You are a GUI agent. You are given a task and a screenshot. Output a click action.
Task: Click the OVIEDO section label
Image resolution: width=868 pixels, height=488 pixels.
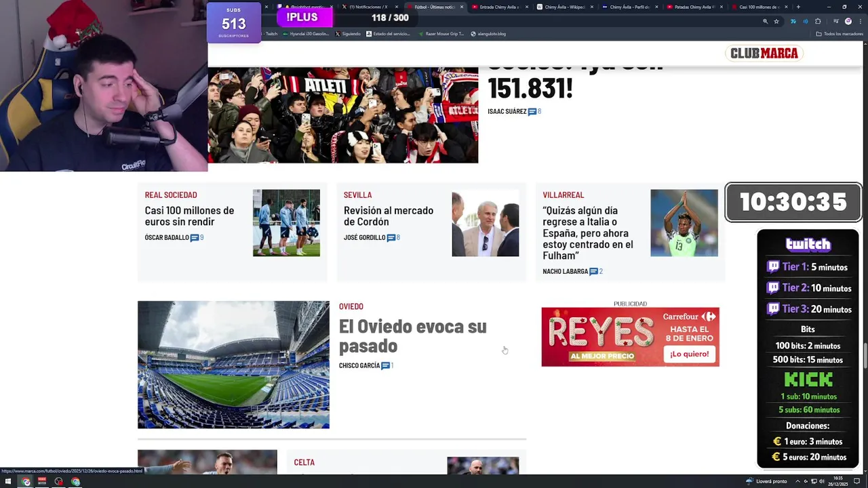point(351,306)
